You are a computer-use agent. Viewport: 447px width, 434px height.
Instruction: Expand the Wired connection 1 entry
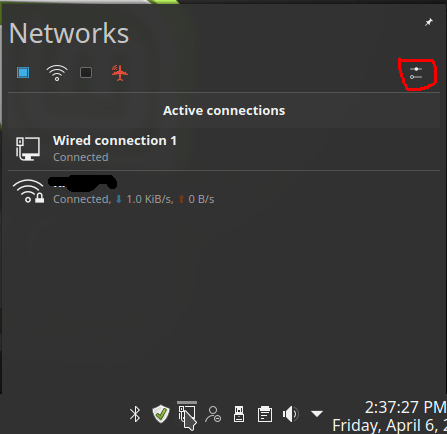pyautogui.click(x=224, y=149)
